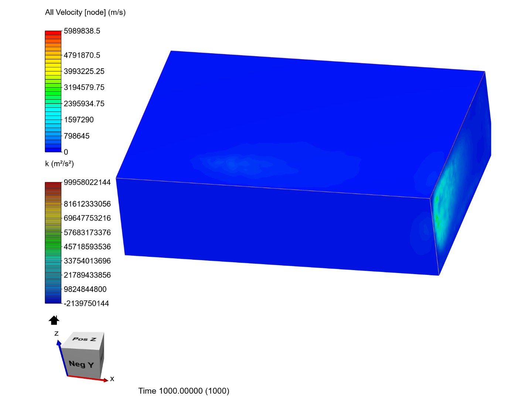Click k value 9824844800

(x=85, y=289)
